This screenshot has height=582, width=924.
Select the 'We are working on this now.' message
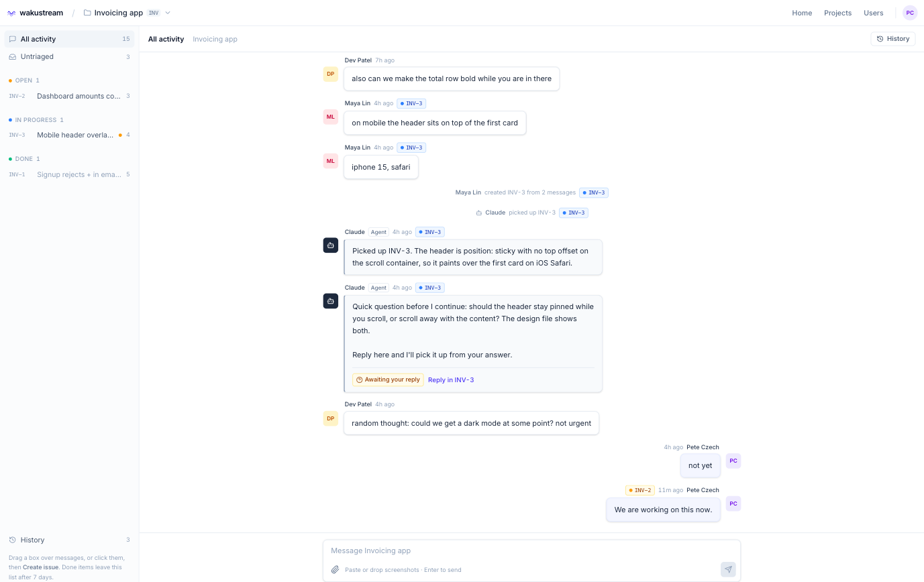tap(663, 510)
